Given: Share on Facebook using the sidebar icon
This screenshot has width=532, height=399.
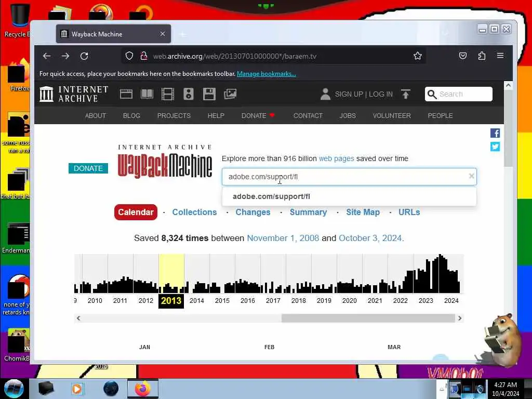Looking at the screenshot, I should pyautogui.click(x=495, y=133).
